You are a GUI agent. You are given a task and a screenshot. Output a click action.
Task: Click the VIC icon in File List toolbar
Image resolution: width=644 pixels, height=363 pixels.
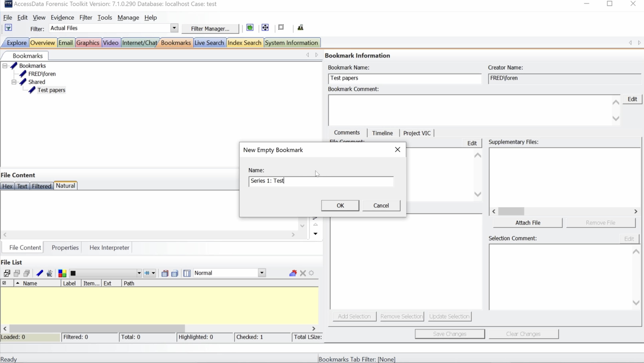coord(50,273)
